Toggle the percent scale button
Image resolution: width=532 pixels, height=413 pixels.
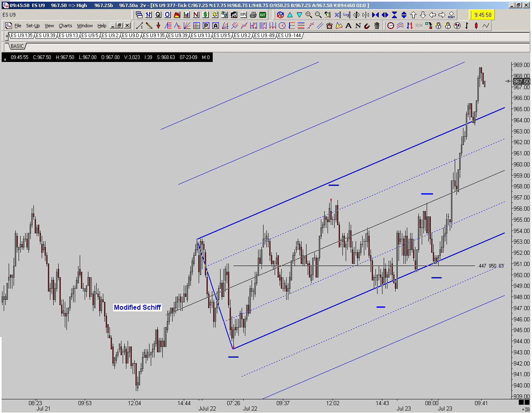(x=337, y=15)
